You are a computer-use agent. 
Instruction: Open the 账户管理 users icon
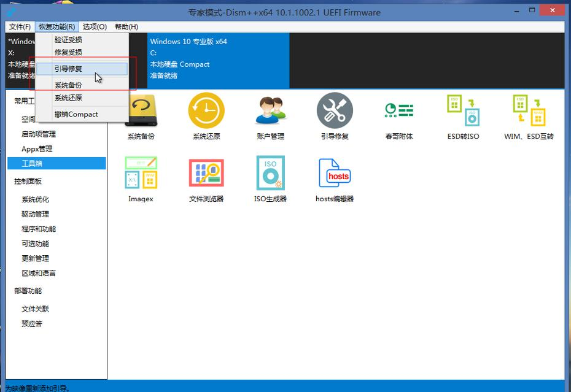point(271,110)
